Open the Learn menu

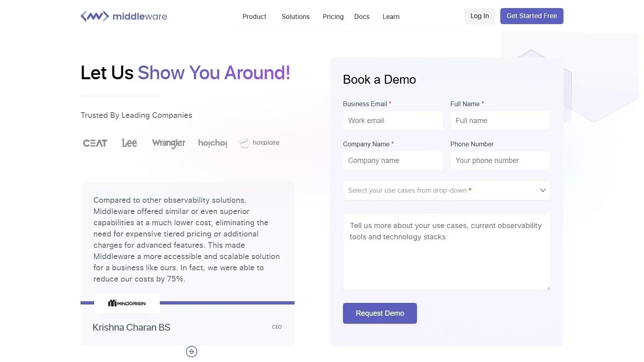pos(391,16)
